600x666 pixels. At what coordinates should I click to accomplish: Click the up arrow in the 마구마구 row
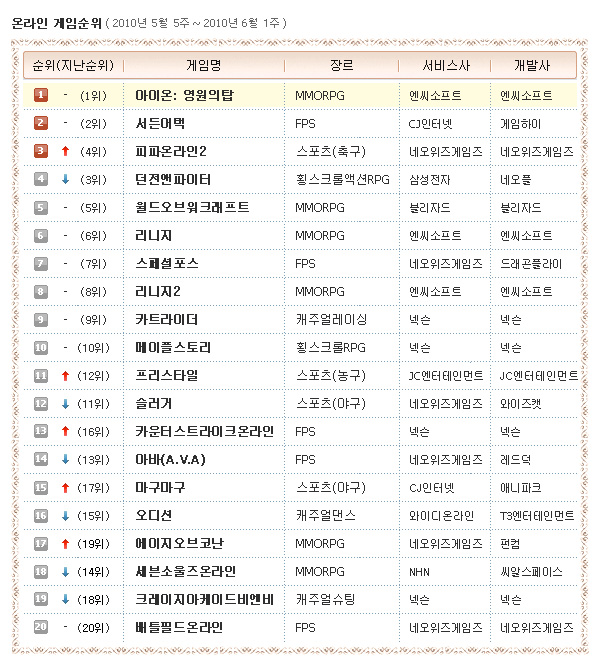tap(65, 487)
